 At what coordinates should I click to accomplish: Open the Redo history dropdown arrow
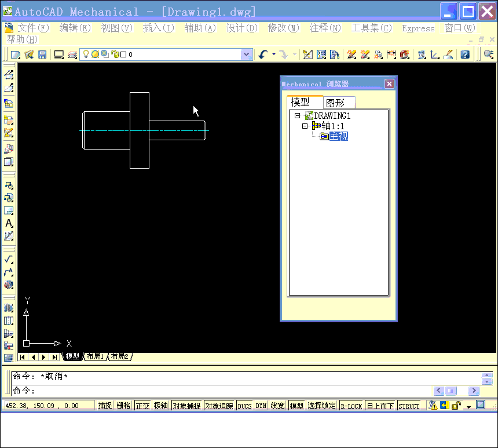click(294, 54)
